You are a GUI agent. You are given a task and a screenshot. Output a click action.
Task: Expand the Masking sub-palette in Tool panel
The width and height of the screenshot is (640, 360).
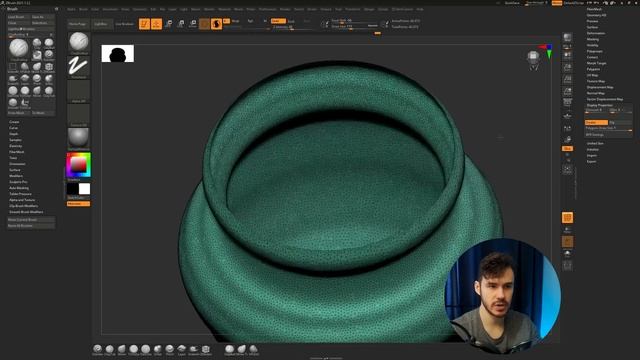point(593,39)
